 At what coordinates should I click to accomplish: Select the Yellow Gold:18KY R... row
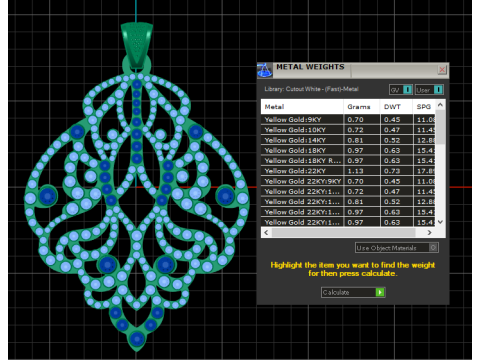pyautogui.click(x=348, y=161)
